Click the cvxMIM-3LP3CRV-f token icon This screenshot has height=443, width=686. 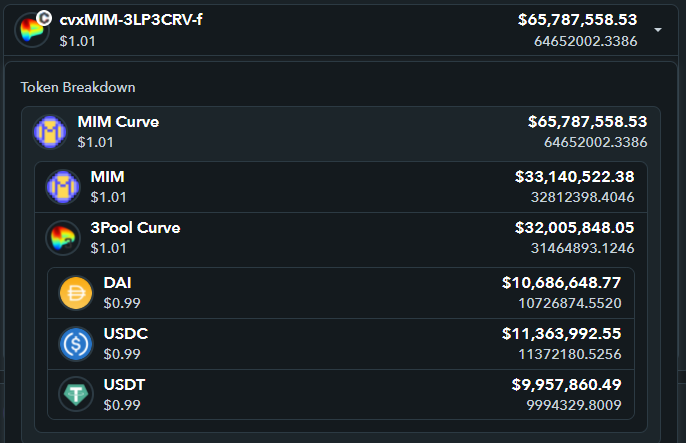coord(32,30)
